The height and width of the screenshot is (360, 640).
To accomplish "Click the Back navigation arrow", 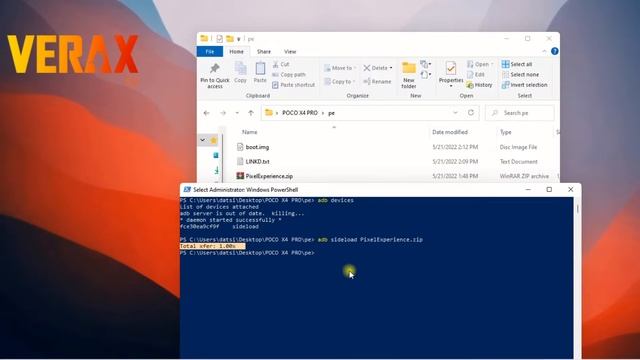I will [x=207, y=113].
